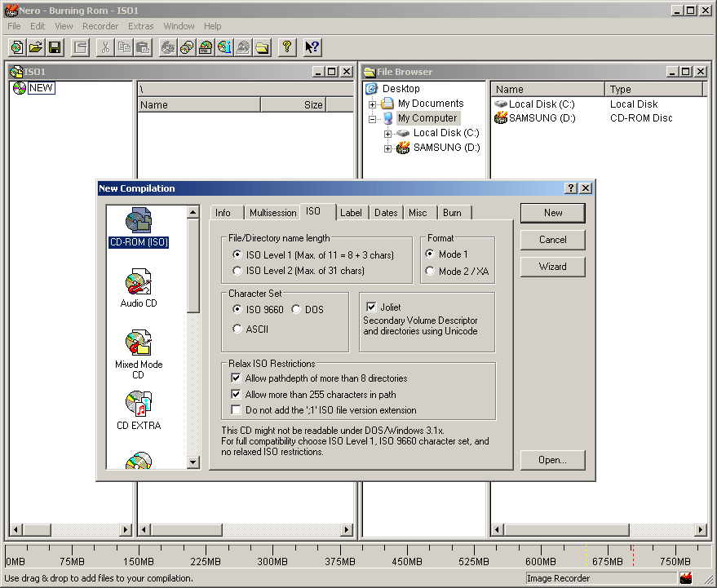
Task: Expand SAMSUNG (D:) tree node
Action: [x=387, y=148]
